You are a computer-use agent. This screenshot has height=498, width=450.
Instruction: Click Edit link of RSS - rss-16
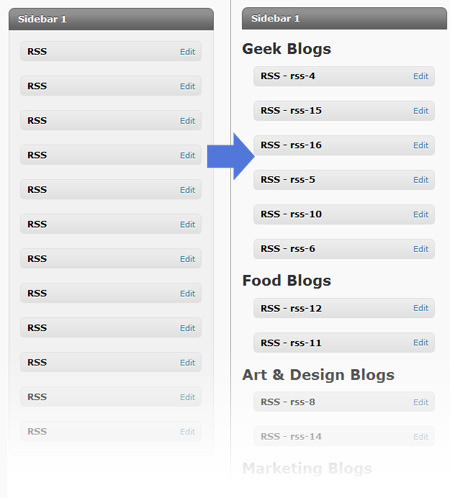coord(421,145)
